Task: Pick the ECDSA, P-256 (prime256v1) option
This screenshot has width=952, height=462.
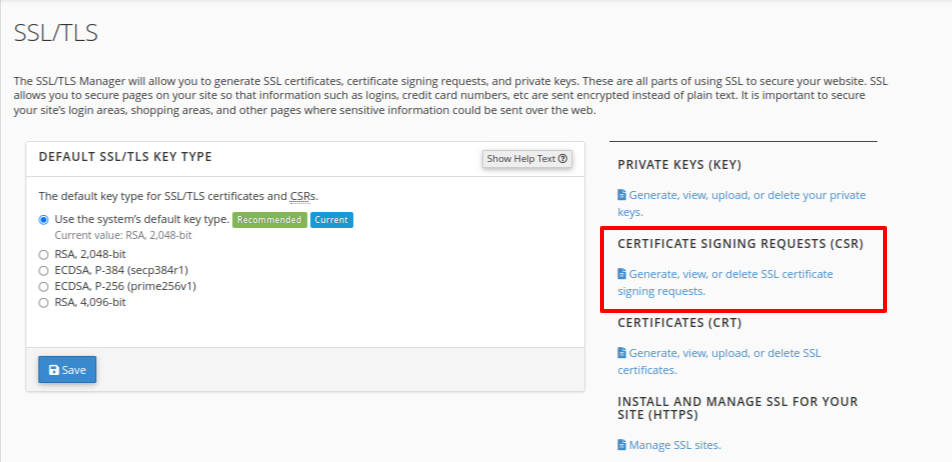Action: (43, 286)
